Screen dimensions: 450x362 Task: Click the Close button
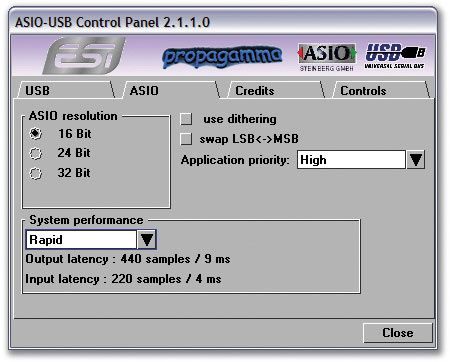(398, 333)
